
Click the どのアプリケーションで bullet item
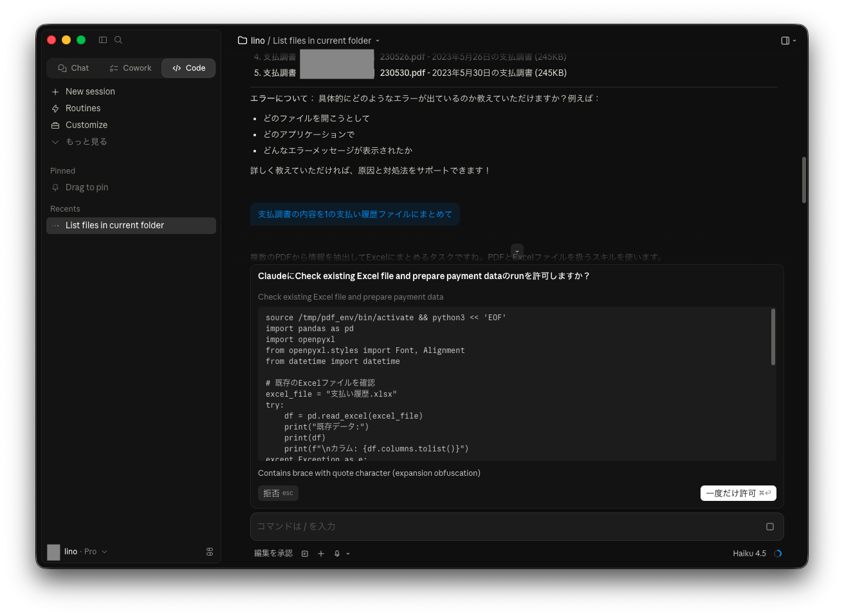click(309, 134)
